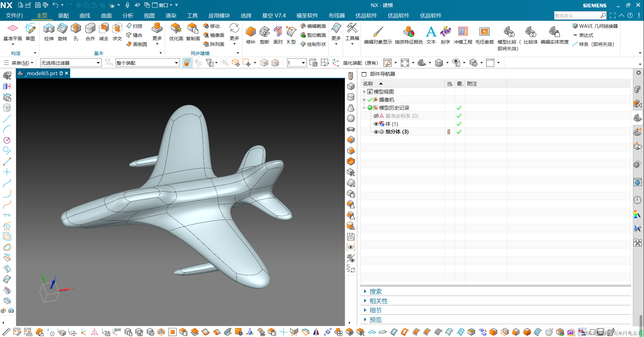Create a 基准平面 datum plane
The image size is (644, 337).
(13, 32)
